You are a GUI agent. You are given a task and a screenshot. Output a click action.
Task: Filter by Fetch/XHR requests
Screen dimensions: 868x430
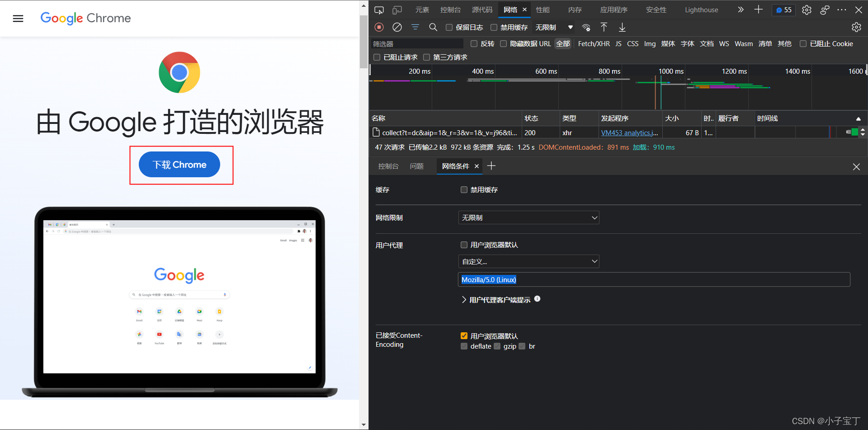[594, 44]
